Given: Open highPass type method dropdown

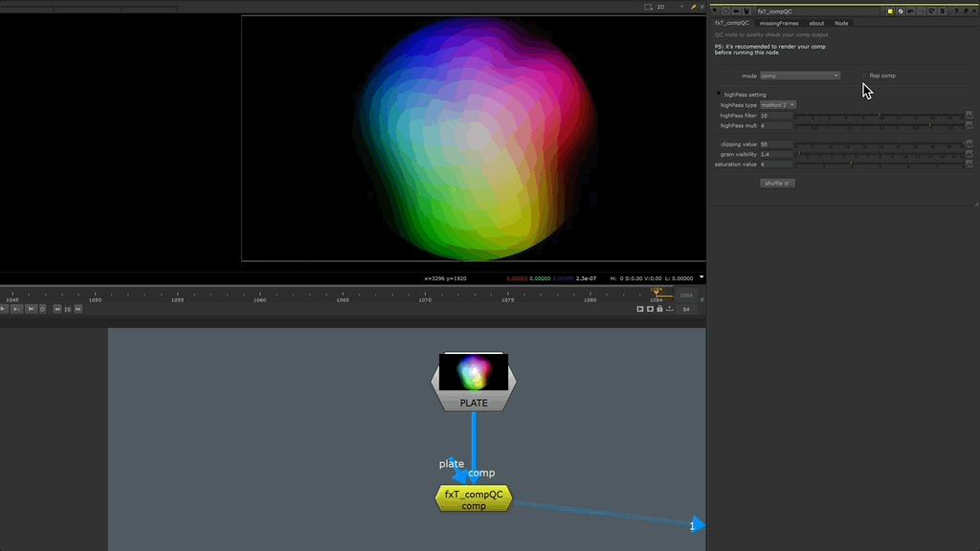Looking at the screenshot, I should [x=778, y=105].
